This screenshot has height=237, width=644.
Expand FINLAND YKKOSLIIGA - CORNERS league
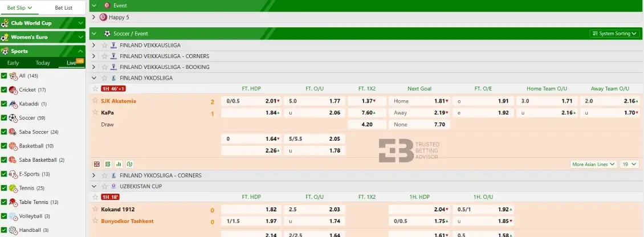click(x=93, y=175)
